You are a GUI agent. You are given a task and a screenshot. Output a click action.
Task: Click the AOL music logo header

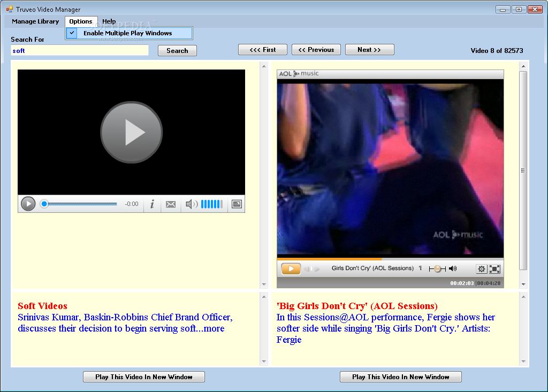click(299, 73)
